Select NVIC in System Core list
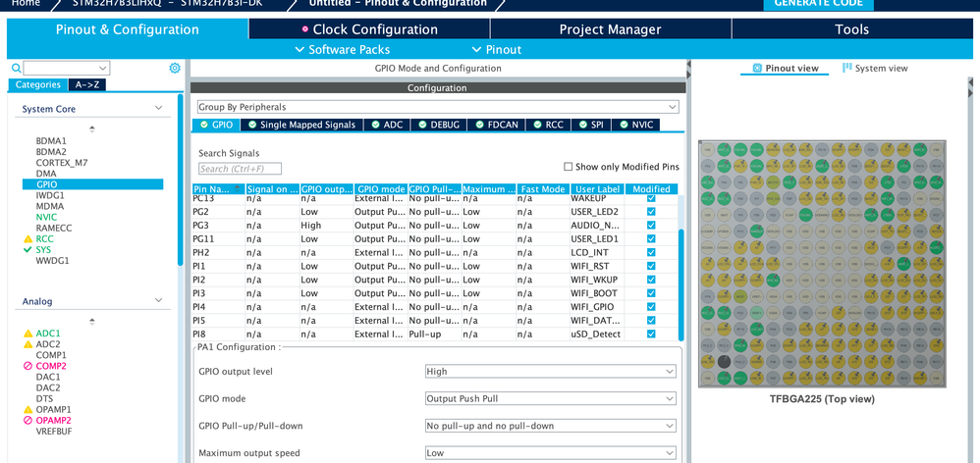980x463 pixels. (x=47, y=217)
